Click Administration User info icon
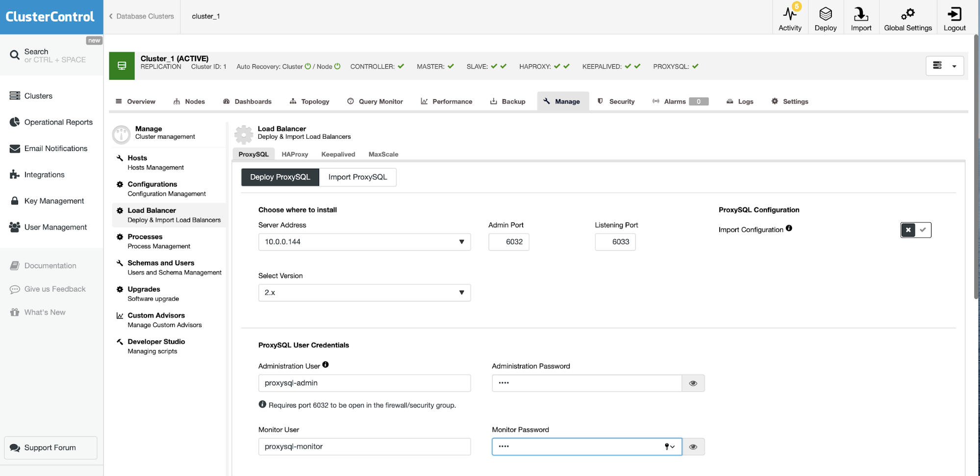Image resolution: width=980 pixels, height=476 pixels. click(x=326, y=365)
